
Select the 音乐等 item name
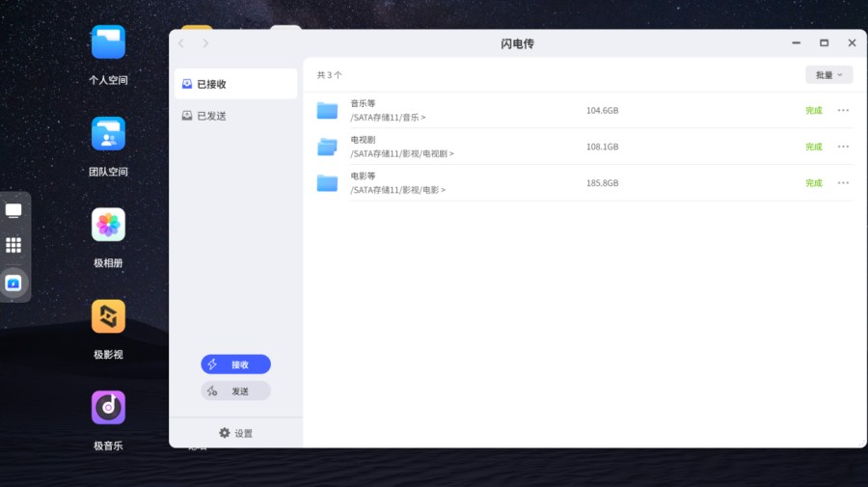tap(364, 103)
